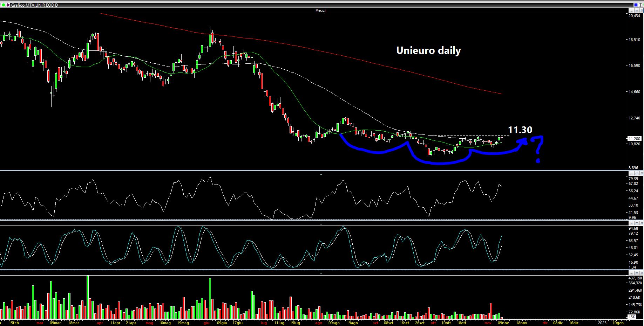Viewport: 644px width, 326px height.
Task: Minimize the RSI indicator pane
Action: coord(631,173)
